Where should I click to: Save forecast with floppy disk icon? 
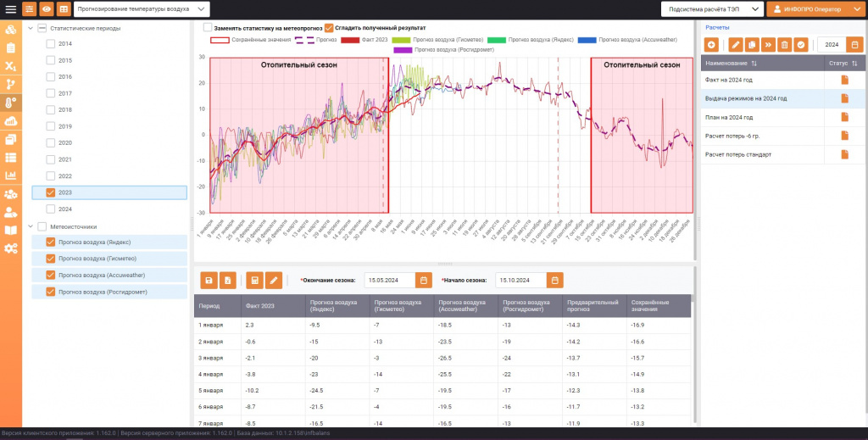[x=209, y=281]
